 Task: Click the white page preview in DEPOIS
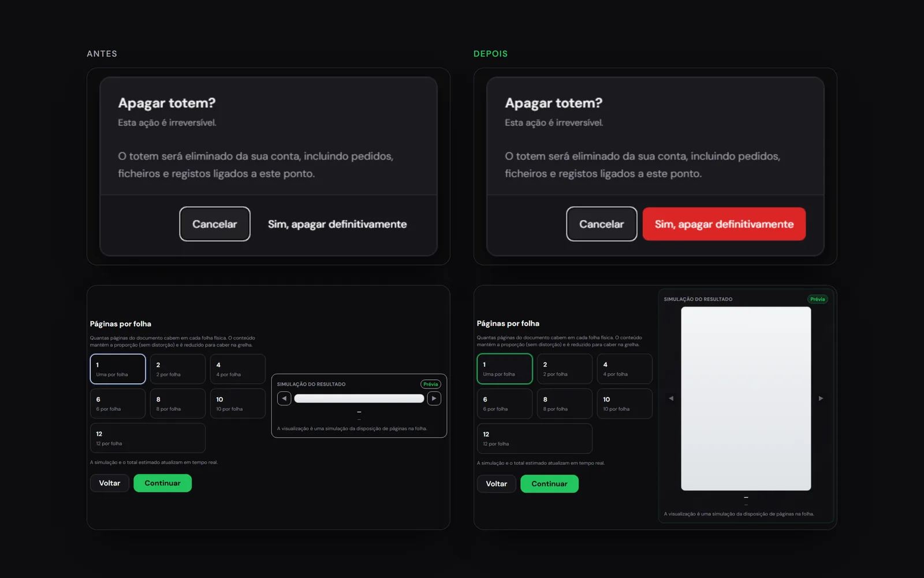(746, 398)
